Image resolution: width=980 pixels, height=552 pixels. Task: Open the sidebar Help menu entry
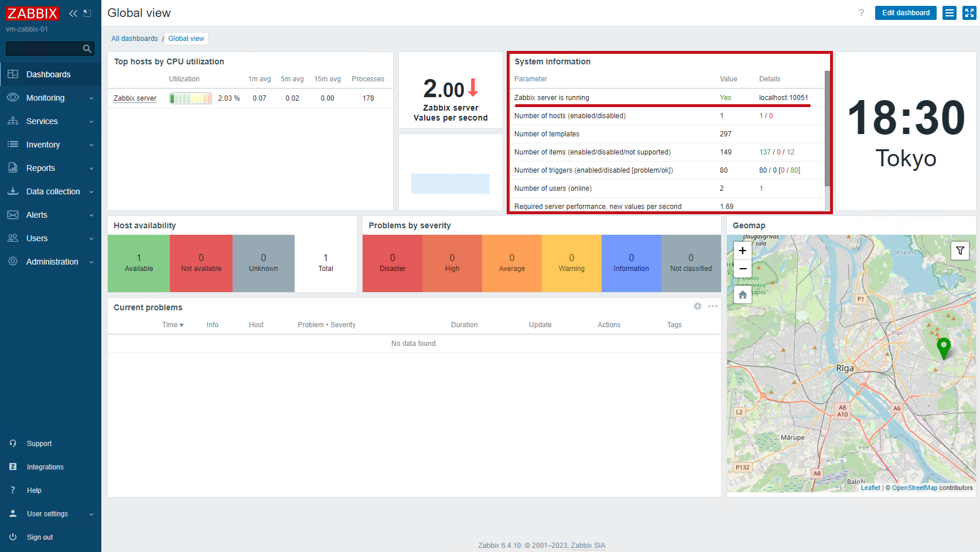50,491
